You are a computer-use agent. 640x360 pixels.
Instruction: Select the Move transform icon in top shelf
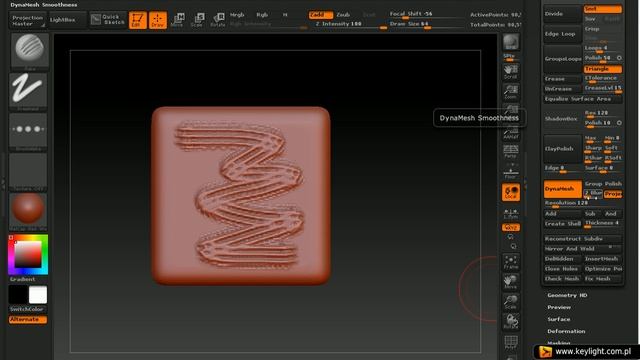[178, 20]
